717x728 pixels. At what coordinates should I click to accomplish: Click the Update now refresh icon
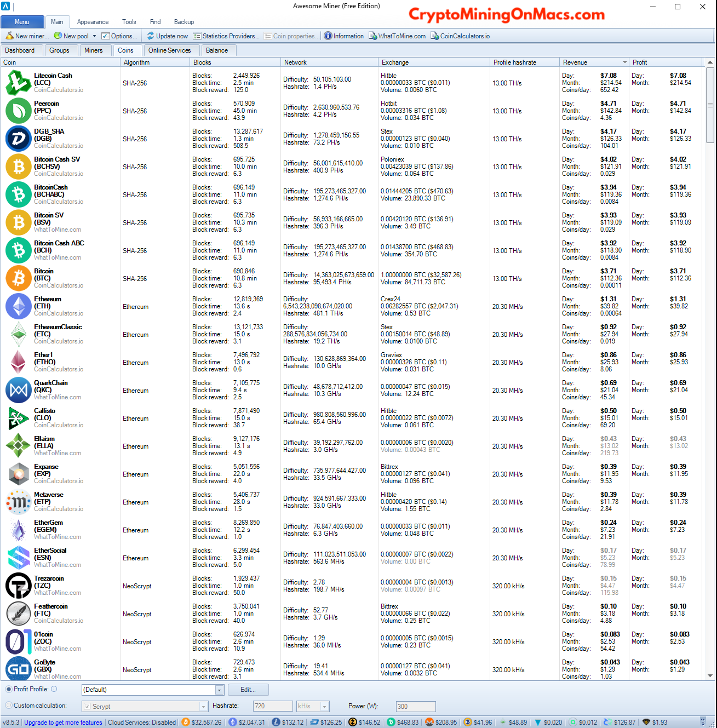click(151, 36)
